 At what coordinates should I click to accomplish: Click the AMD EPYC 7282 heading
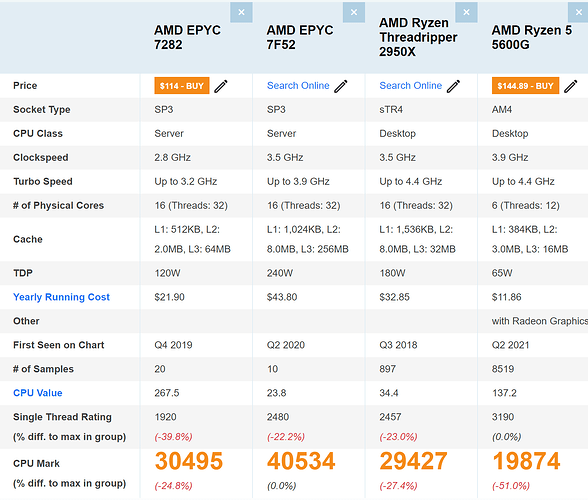tap(188, 37)
